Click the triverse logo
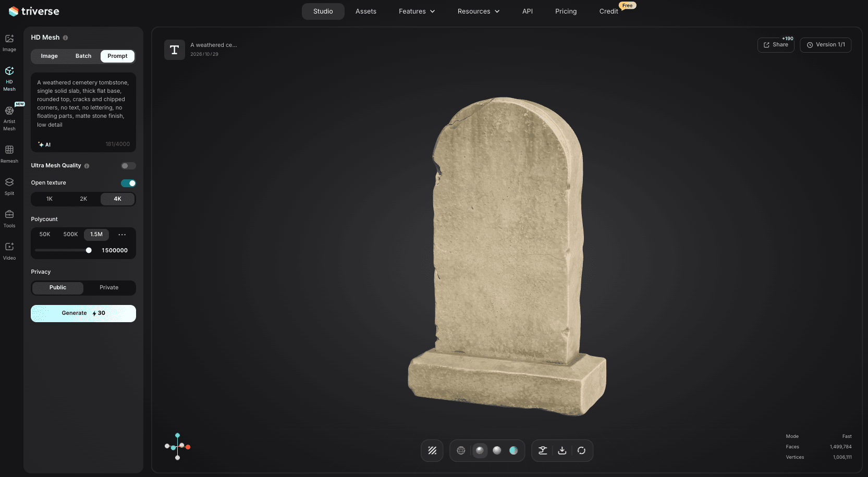The width and height of the screenshot is (868, 477). [x=34, y=11]
